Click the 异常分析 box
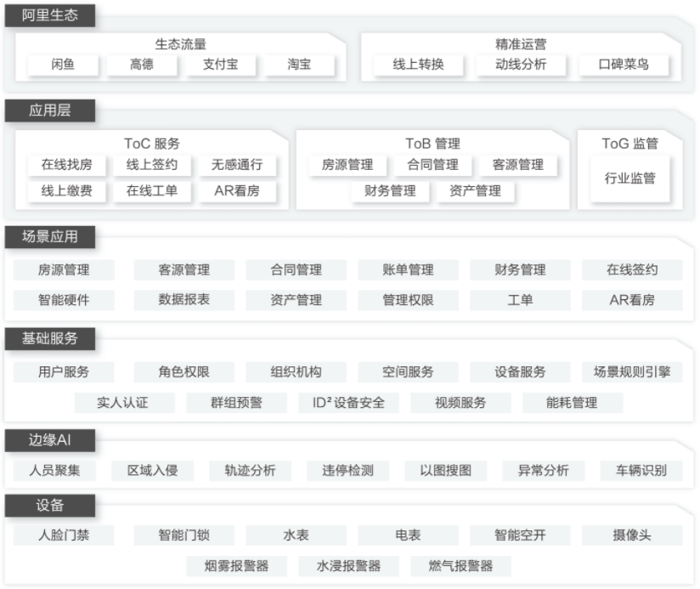The image size is (700, 589). 544,471
